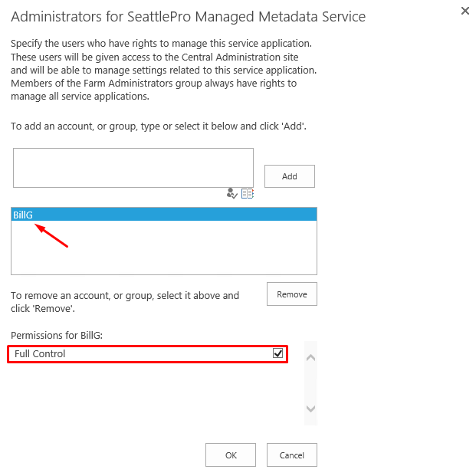Click the 'Specify the users' description paragraph
The height and width of the screenshot is (476, 476).
163,70
